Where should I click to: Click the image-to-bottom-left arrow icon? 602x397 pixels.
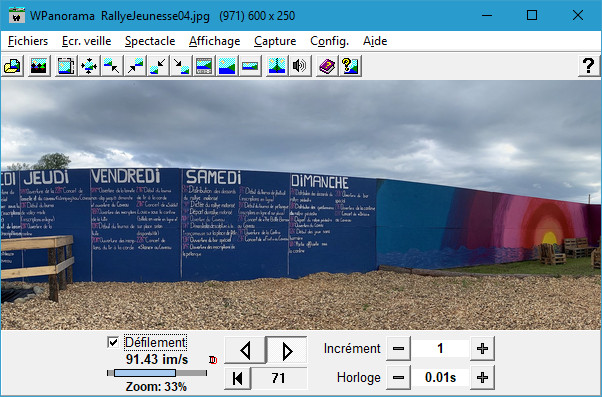(x=158, y=66)
